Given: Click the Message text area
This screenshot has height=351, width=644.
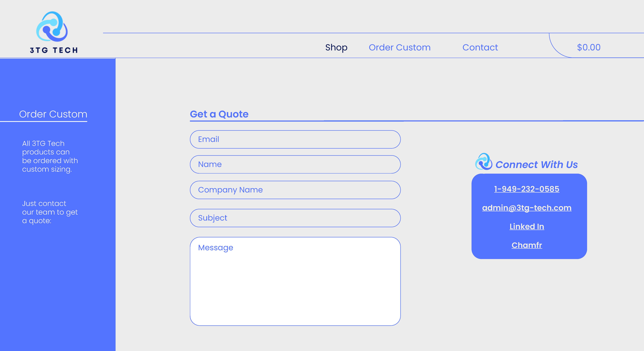Looking at the screenshot, I should 295,281.
